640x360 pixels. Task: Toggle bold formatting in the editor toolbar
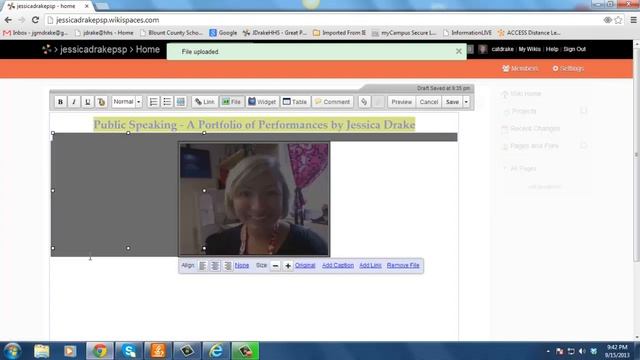[60, 102]
